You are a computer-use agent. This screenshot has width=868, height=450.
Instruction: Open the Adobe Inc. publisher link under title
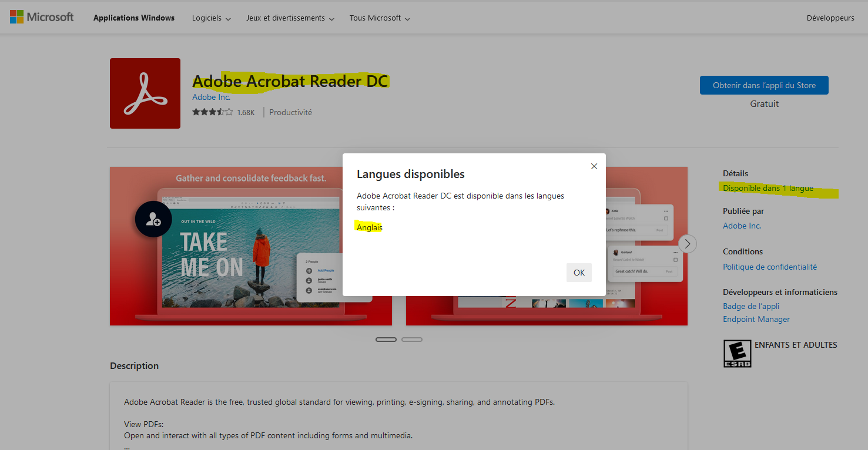(211, 97)
